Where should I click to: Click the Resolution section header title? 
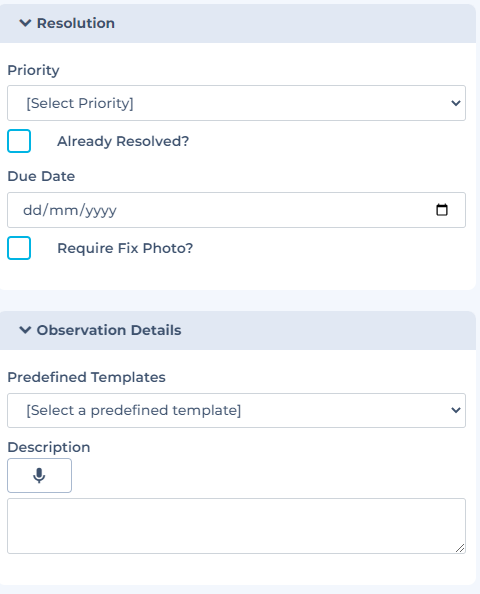point(76,23)
